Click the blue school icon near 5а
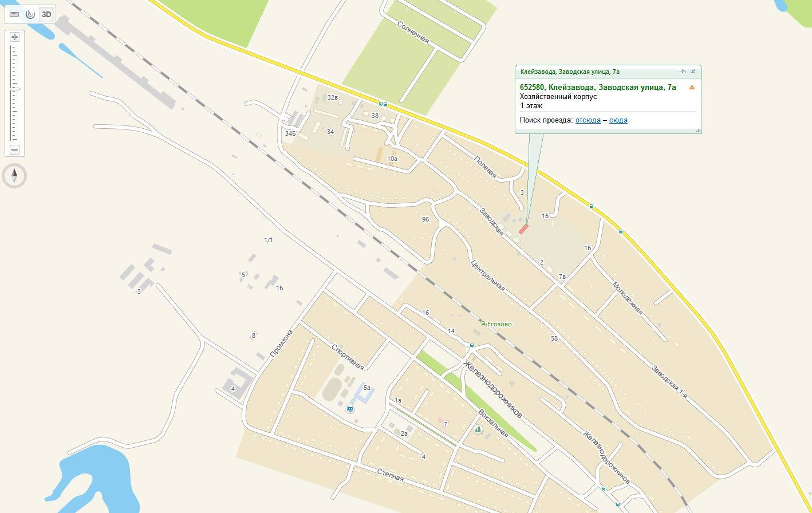 (350, 409)
